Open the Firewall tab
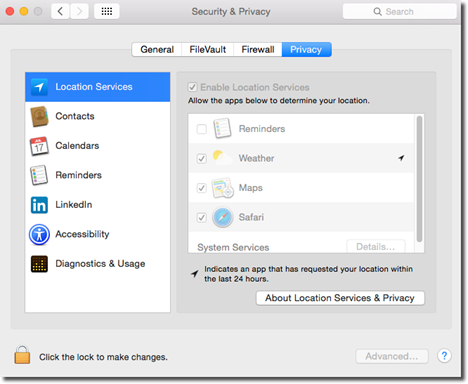 [x=258, y=50]
